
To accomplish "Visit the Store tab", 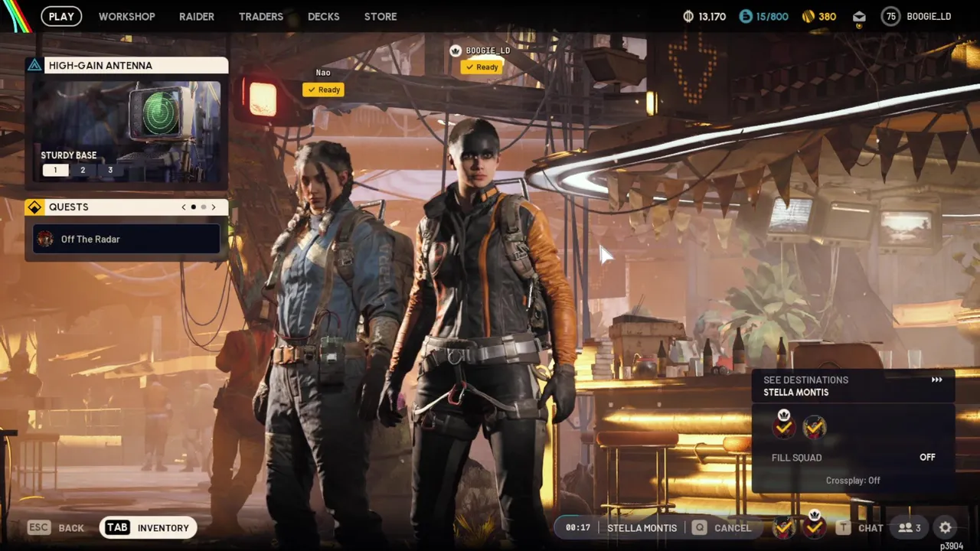I will click(381, 16).
